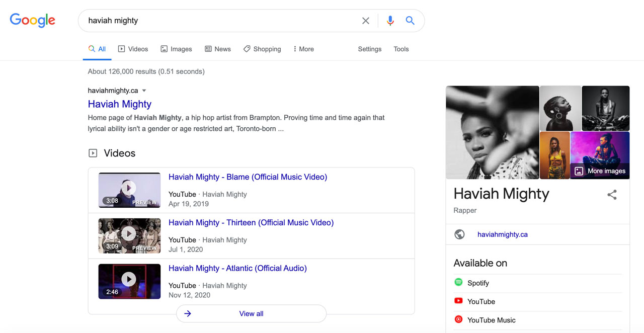
Task: Play the Thirteen video thumbnail
Action: [x=129, y=236]
